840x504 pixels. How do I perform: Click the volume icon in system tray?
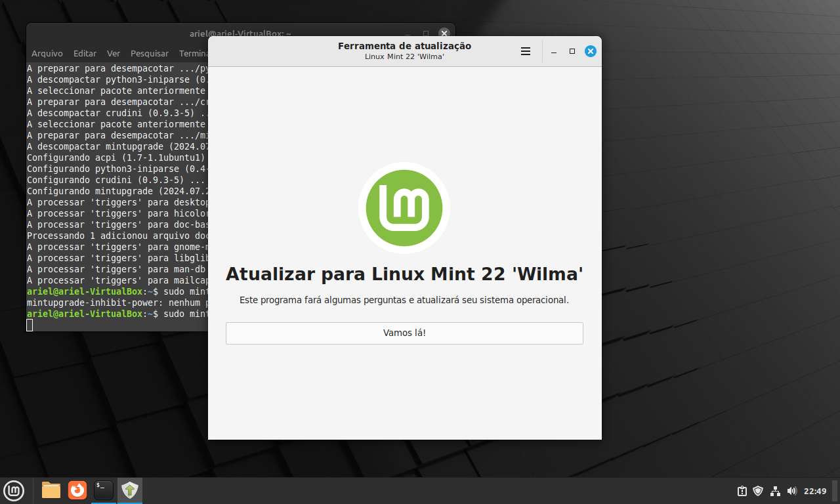pyautogui.click(x=791, y=490)
